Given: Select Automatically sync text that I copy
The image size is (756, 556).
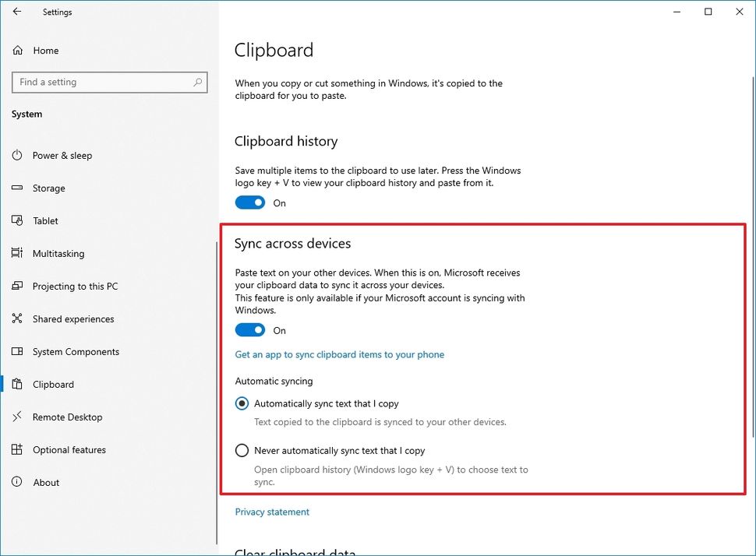Looking at the screenshot, I should coord(242,403).
